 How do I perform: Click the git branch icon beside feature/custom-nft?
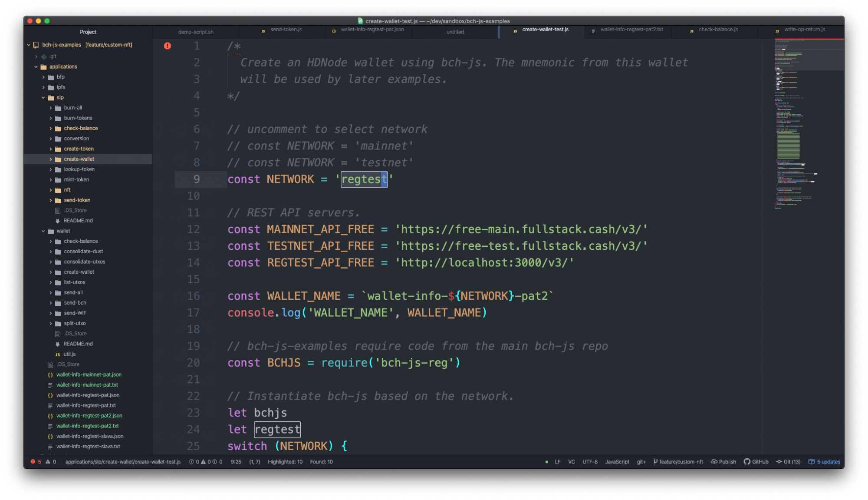coord(656,462)
